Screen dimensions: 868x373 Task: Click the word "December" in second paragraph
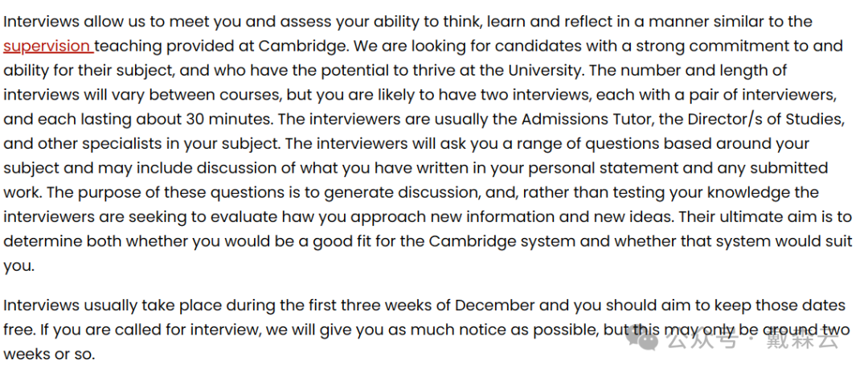(495, 305)
